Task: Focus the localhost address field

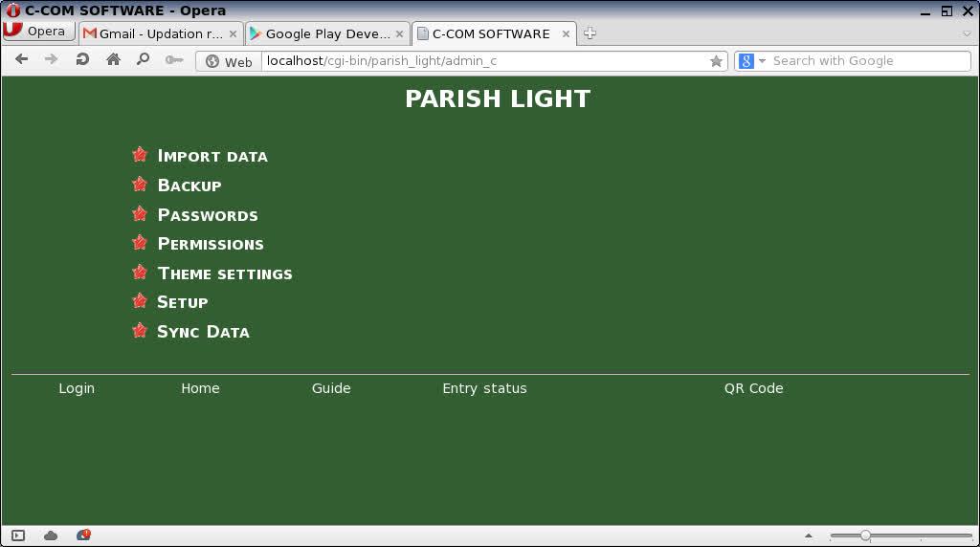Action: (485, 61)
